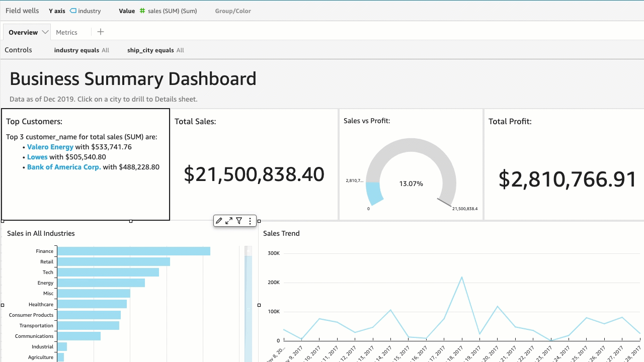This screenshot has height=362, width=644.
Task: Click the green hash icon beside sales
Action: 142,11
